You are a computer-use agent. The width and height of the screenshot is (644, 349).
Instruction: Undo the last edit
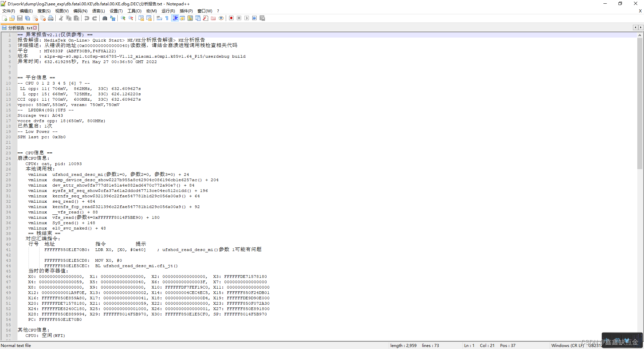pos(87,18)
